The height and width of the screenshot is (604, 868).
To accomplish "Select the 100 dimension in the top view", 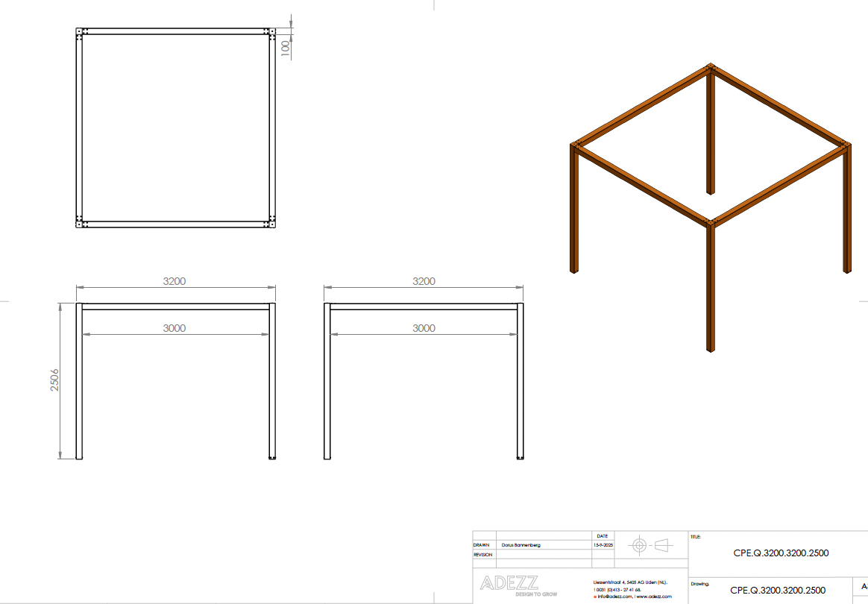I will (x=286, y=46).
